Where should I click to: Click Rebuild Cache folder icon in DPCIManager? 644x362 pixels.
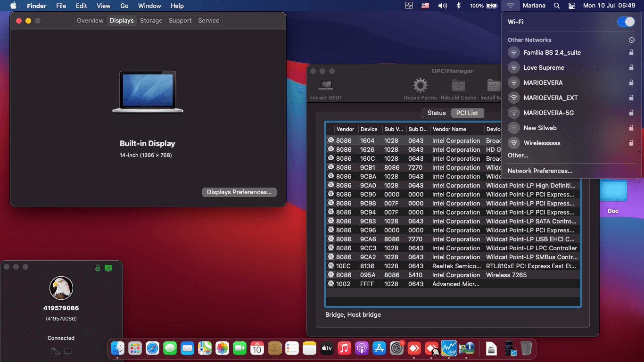[458, 86]
